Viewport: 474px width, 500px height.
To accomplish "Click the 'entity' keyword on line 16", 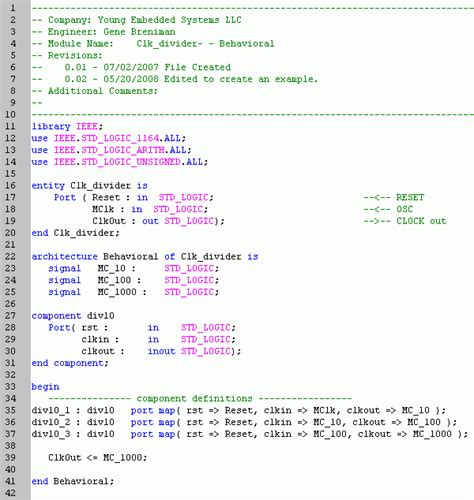I will 48,186.
